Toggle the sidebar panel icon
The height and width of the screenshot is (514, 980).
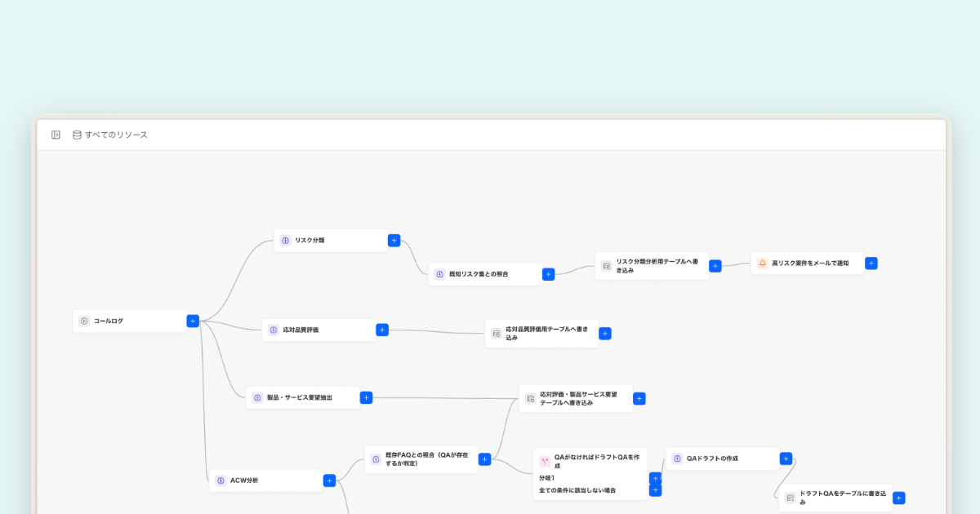coord(56,135)
